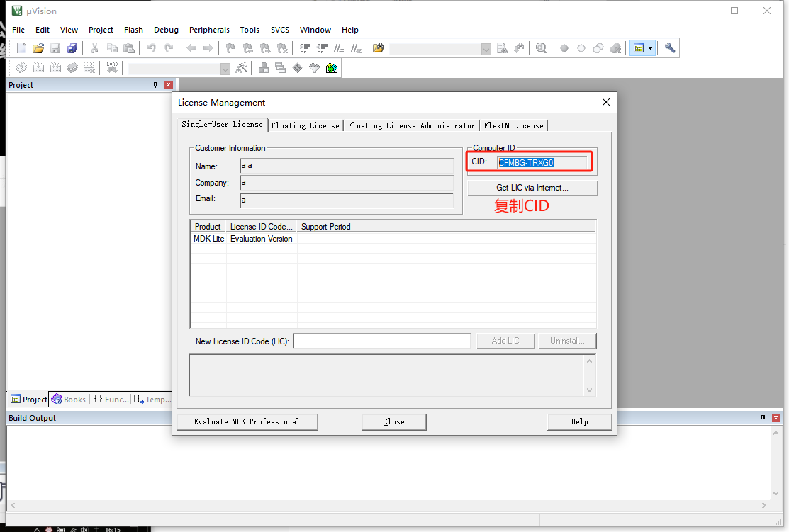Click the Uninstall button

coord(567,341)
